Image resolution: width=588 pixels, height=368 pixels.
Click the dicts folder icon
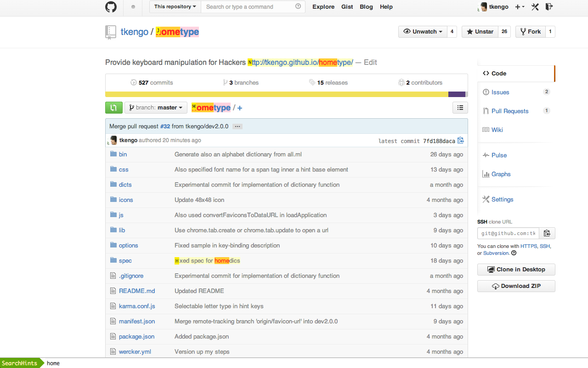[113, 184]
